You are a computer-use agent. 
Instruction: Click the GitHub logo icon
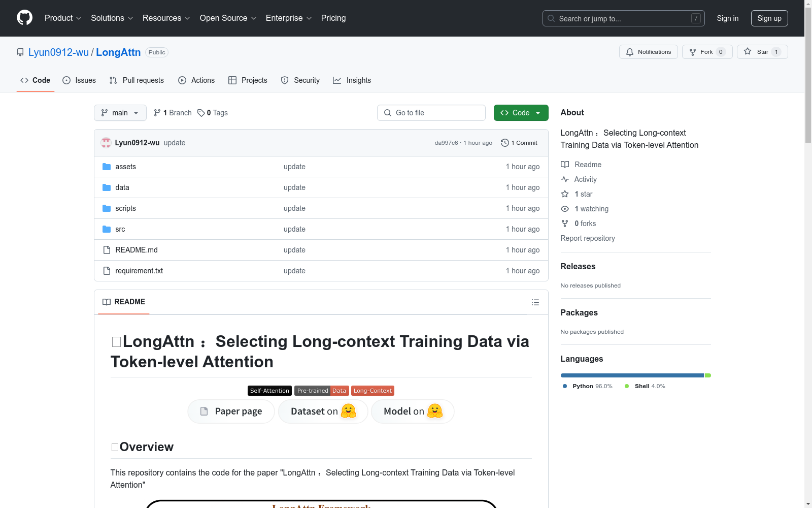click(24, 18)
